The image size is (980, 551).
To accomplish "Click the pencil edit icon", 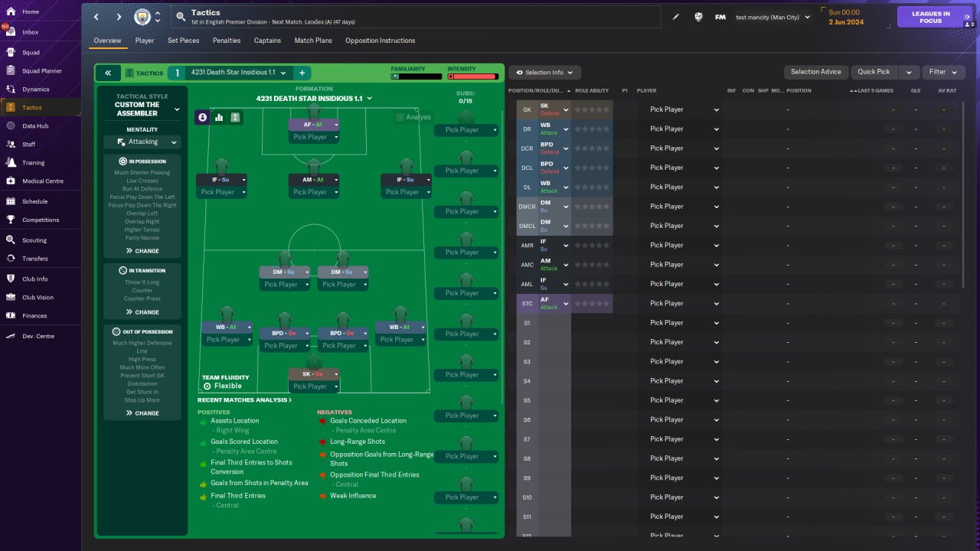I will pos(676,16).
